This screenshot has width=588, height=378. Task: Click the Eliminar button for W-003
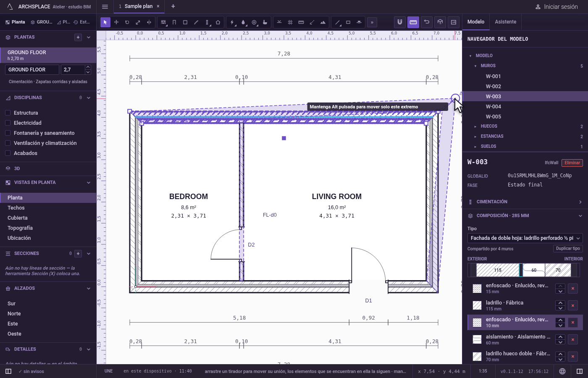[572, 163]
